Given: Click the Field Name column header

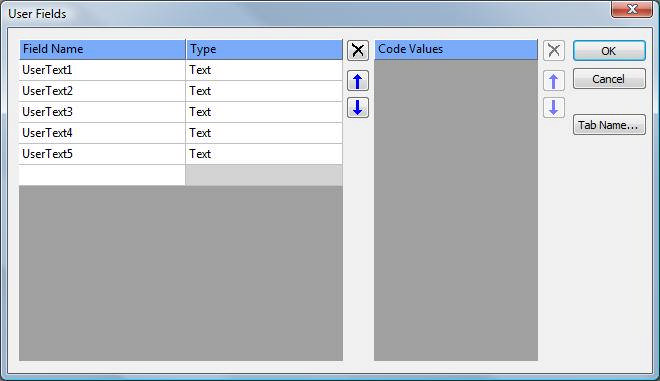Looking at the screenshot, I should (102, 49).
